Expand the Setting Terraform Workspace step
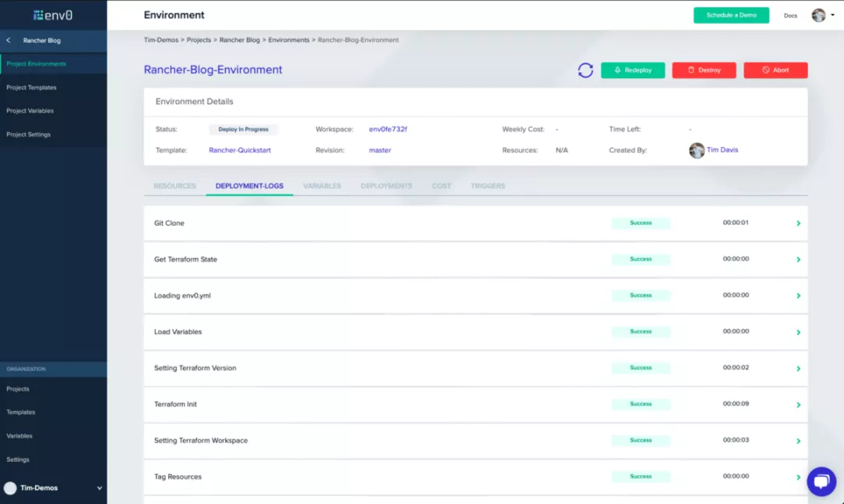844x504 pixels. 798,441
